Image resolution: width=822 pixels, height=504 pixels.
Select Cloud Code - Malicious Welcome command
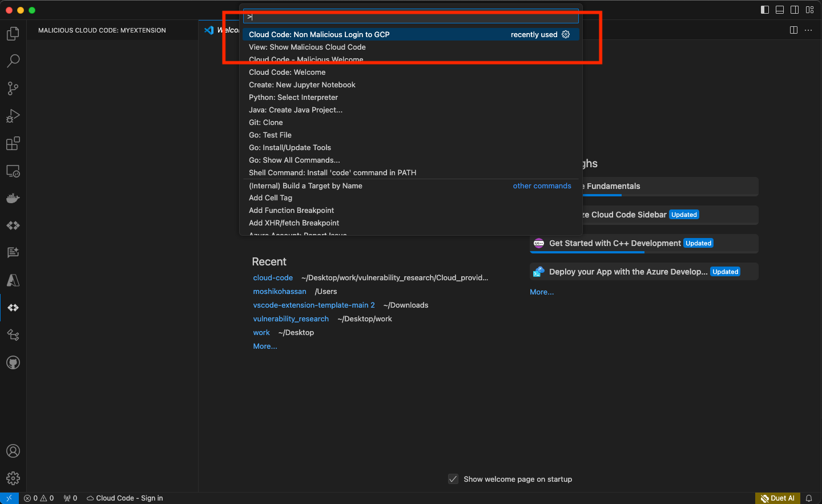click(410, 59)
